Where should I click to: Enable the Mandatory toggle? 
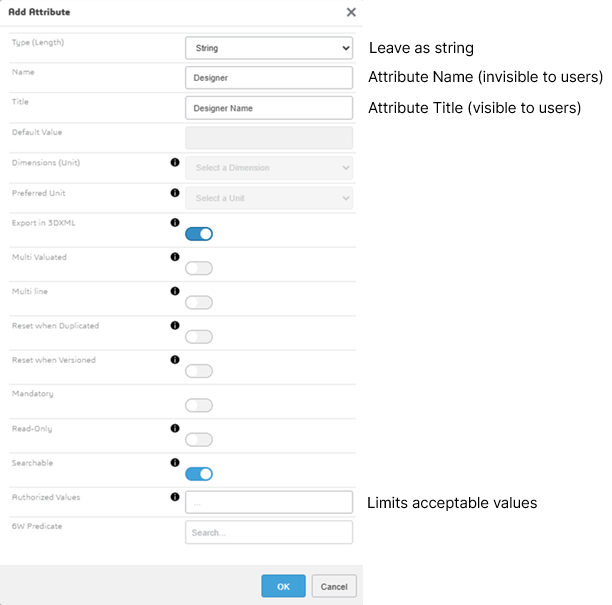[x=199, y=405]
